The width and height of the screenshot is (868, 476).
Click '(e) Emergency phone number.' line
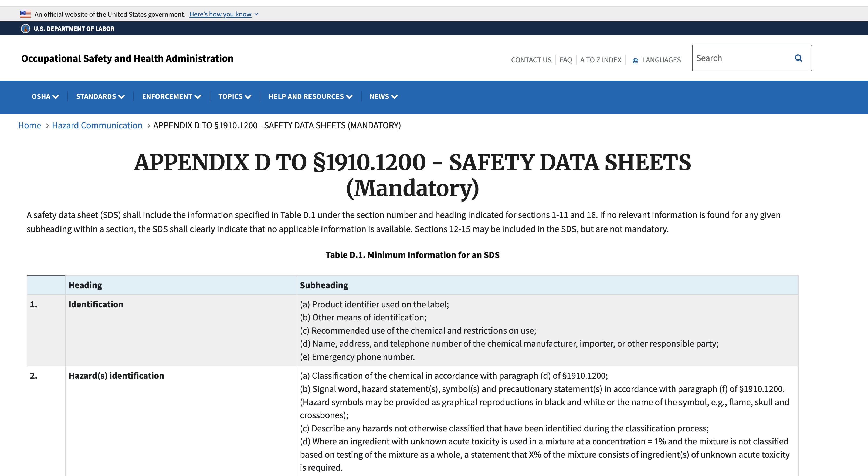[x=357, y=357]
